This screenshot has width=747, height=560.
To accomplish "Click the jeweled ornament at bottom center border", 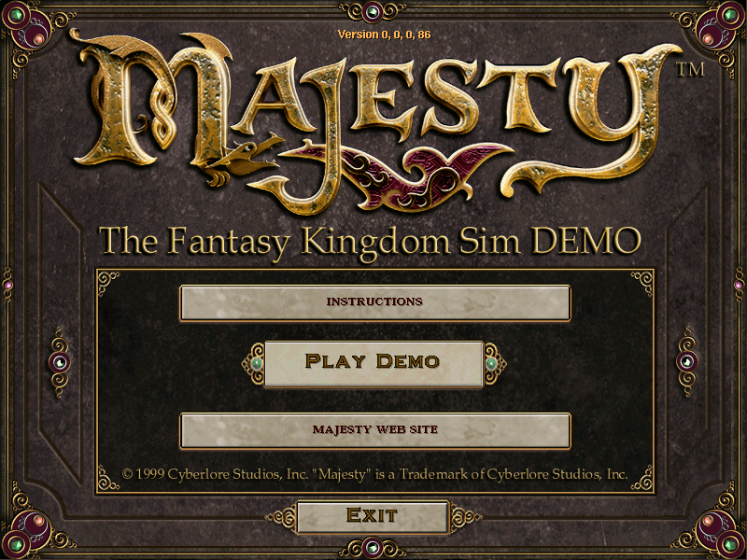I will click(373, 548).
